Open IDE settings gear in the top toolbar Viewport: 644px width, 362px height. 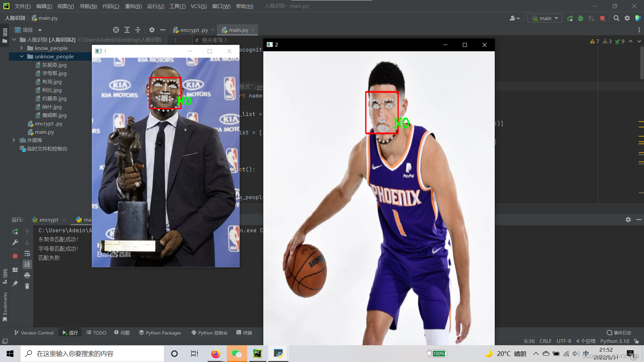(x=627, y=18)
